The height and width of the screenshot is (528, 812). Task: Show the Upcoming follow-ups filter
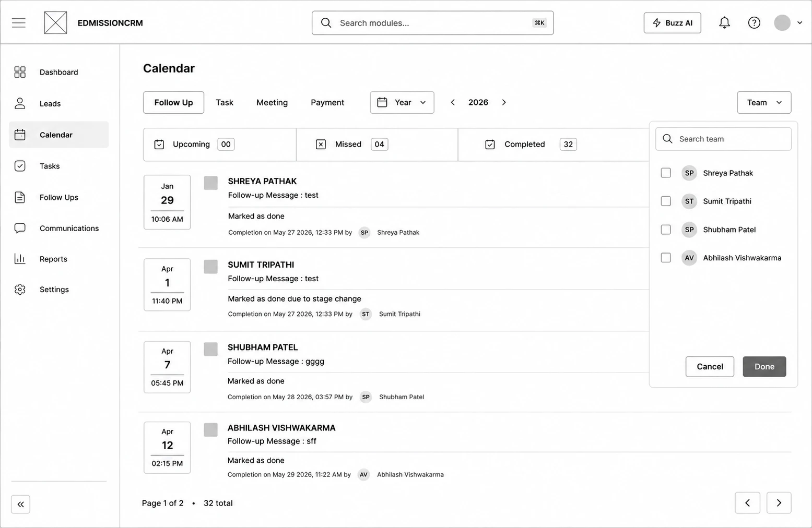pyautogui.click(x=220, y=145)
